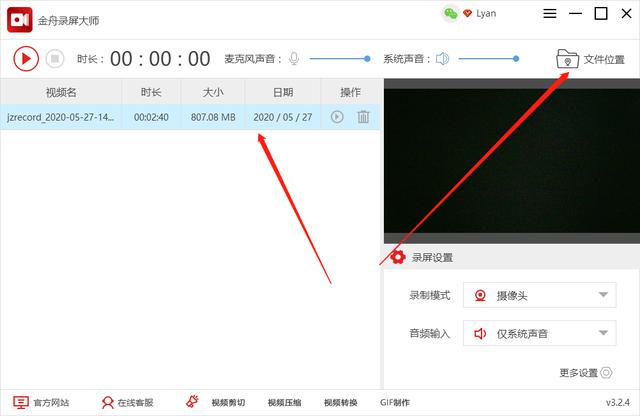640x416 pixels.
Task: Open the 文件位置 file location folder
Action: 595,60
